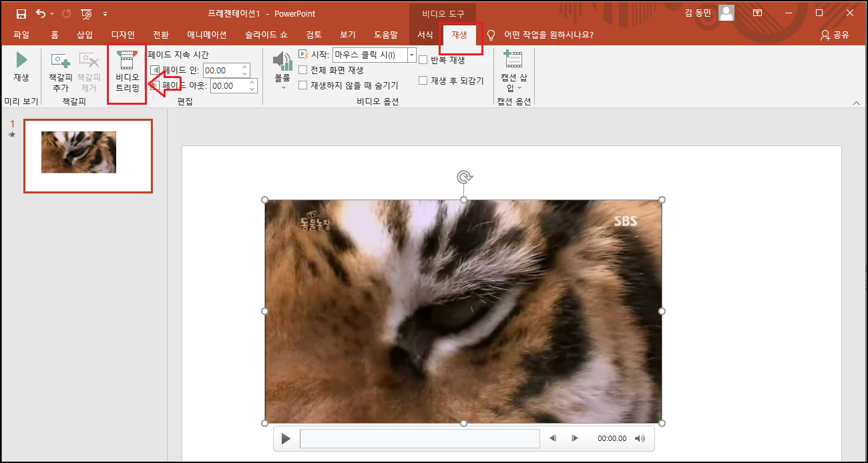868x463 pixels.
Task: Switch to the 홈 (Home) tab
Action: coord(55,35)
